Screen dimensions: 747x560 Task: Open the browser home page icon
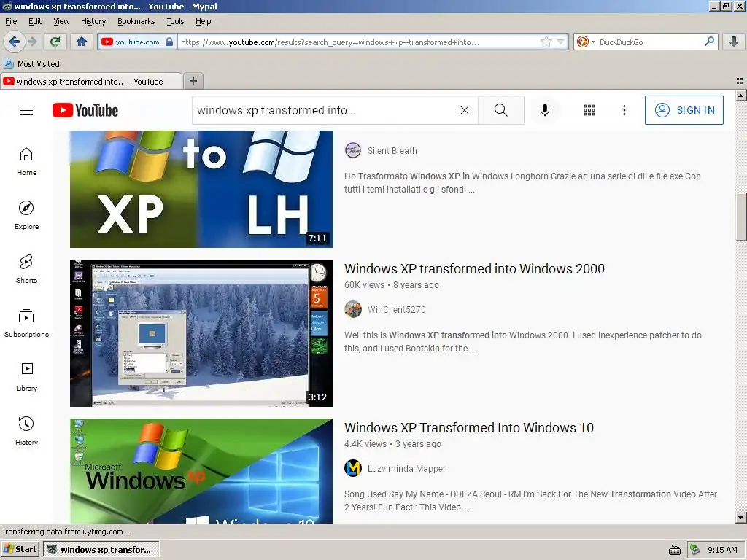pos(82,42)
